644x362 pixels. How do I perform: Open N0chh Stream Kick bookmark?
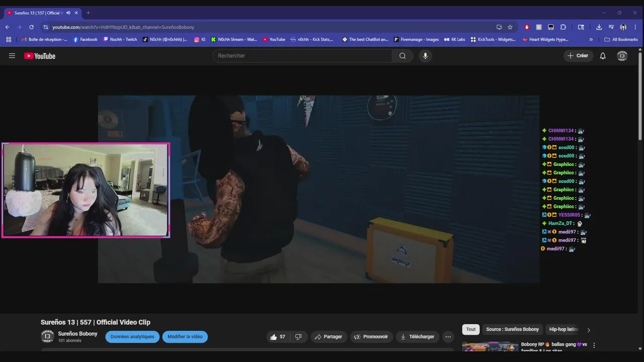coord(234,39)
